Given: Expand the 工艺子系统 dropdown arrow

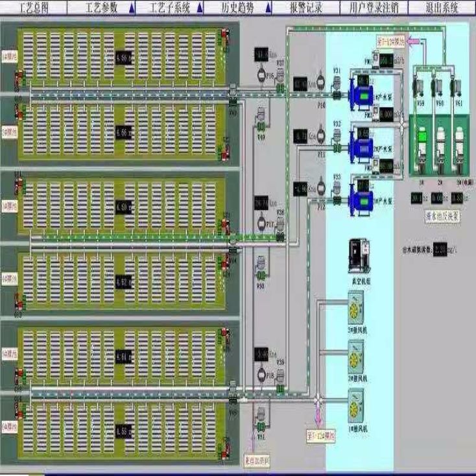Looking at the screenshot, I should tap(197, 8).
